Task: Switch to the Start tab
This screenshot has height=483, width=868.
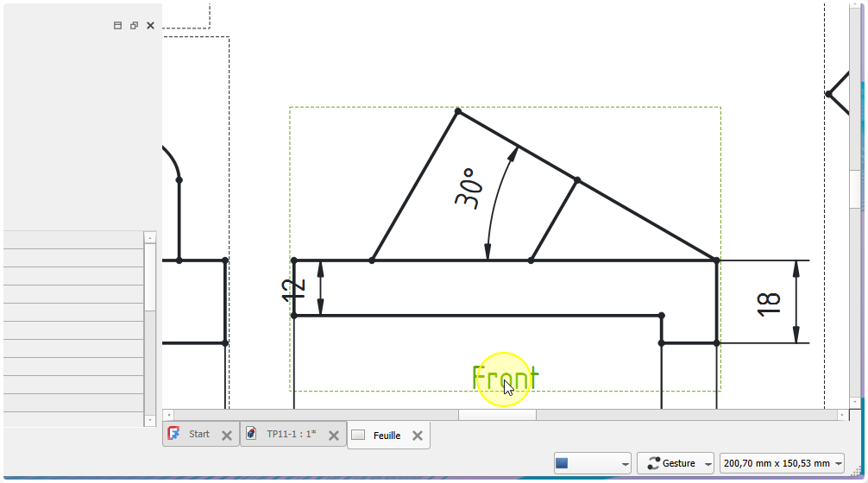Action: tap(198, 435)
